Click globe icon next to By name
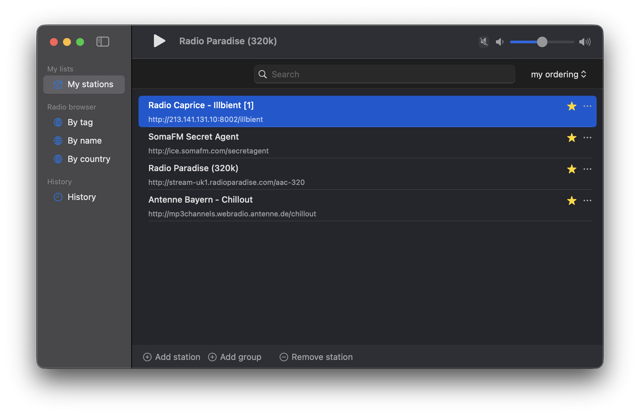640x417 pixels. coord(58,141)
